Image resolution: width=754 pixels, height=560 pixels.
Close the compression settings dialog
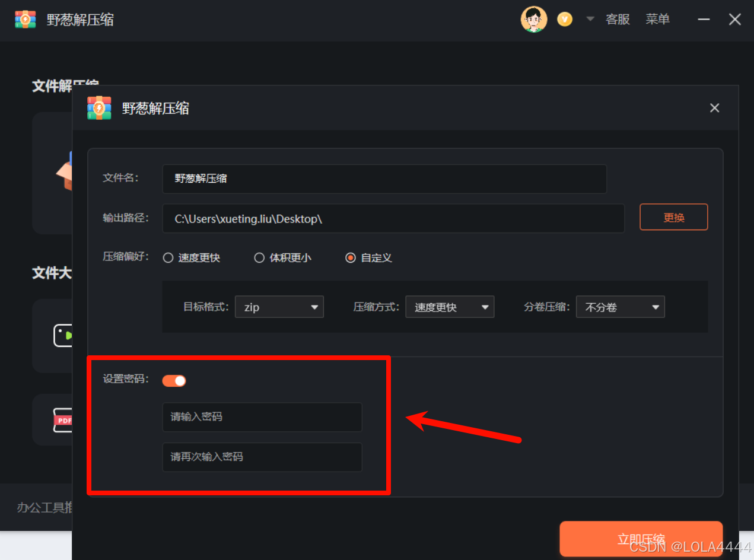point(714,108)
